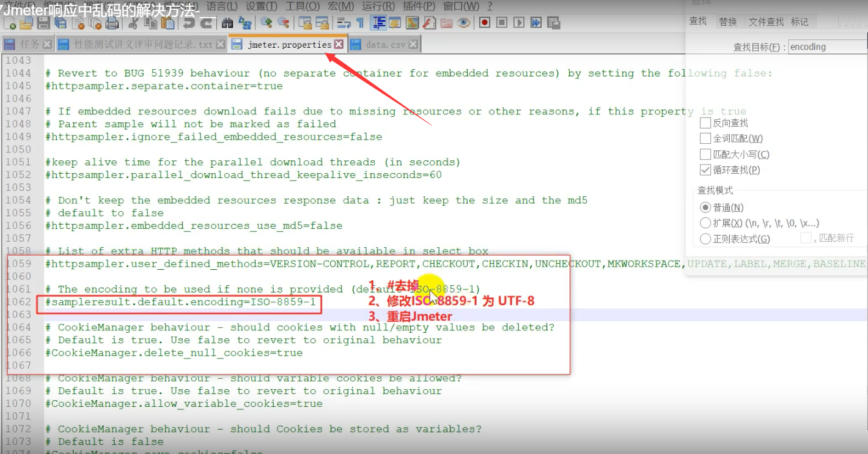Open the 设置(T) menu
This screenshot has width=868, height=454.
click(x=262, y=6)
